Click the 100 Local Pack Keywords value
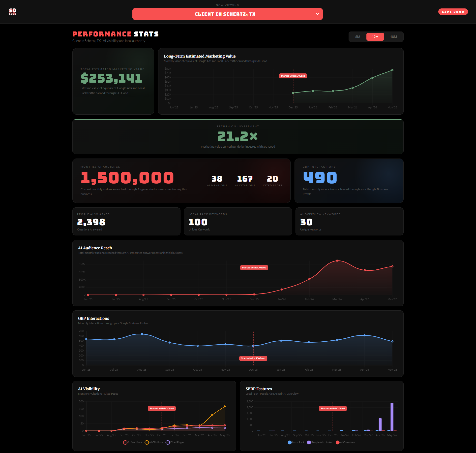 (x=198, y=222)
